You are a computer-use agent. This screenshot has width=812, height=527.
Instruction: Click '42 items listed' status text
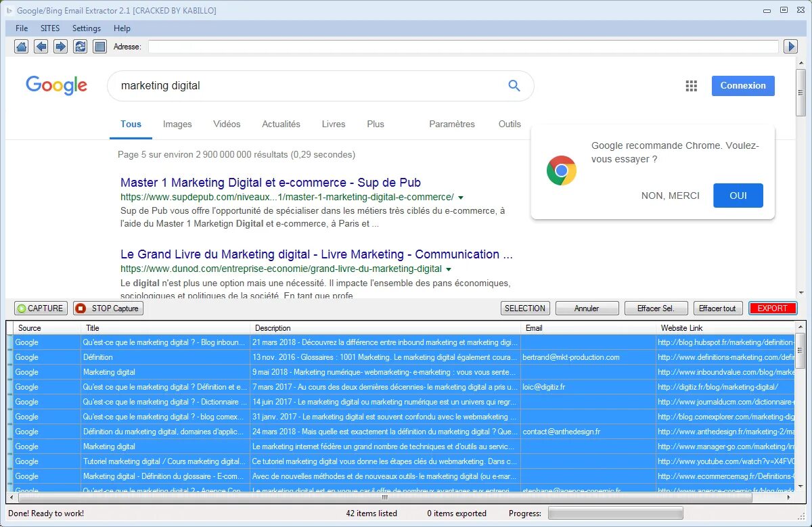click(x=371, y=513)
